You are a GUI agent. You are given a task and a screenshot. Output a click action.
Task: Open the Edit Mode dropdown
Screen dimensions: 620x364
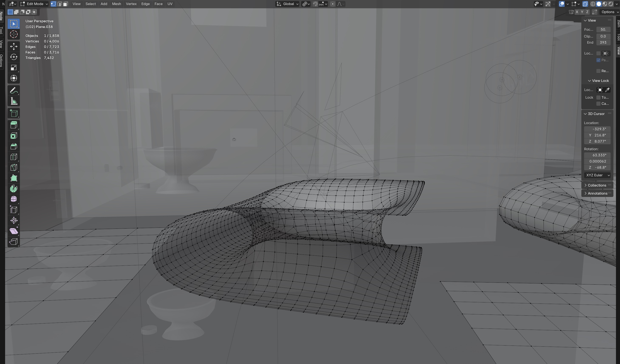tap(34, 4)
